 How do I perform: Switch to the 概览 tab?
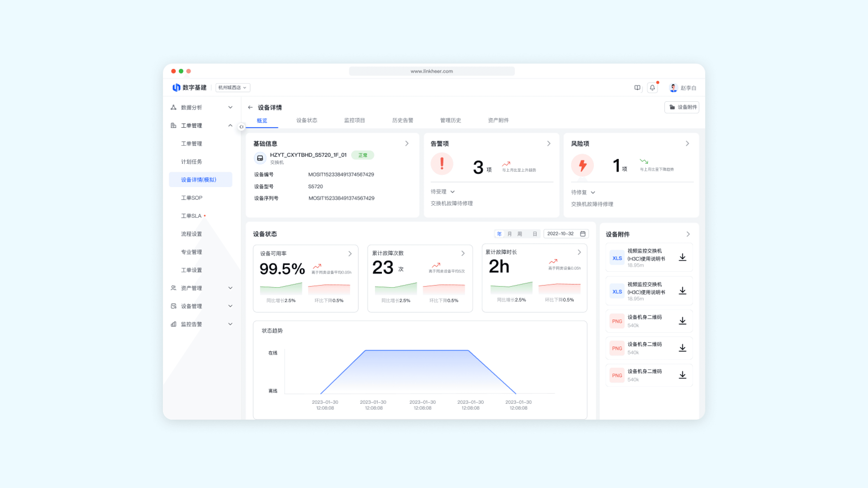[262, 120]
